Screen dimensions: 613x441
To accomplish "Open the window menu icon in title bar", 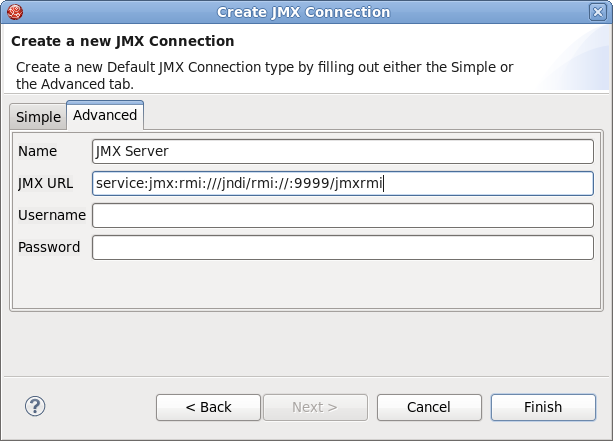I will [12, 12].
